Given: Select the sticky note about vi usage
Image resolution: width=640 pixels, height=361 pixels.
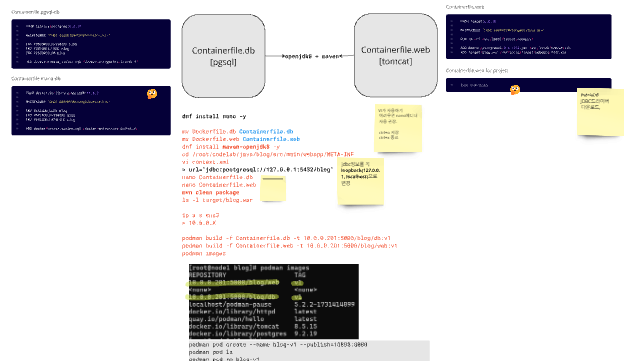Looking at the screenshot, I should 398,128.
